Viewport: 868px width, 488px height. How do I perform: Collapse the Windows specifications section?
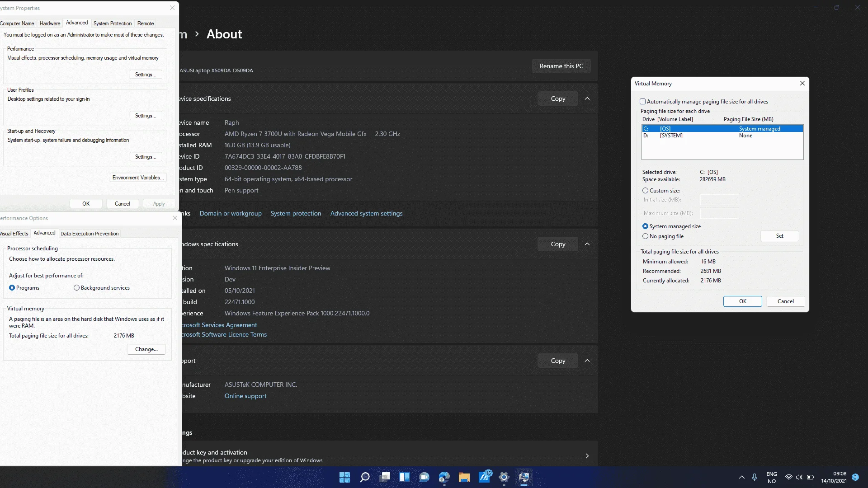click(x=587, y=244)
